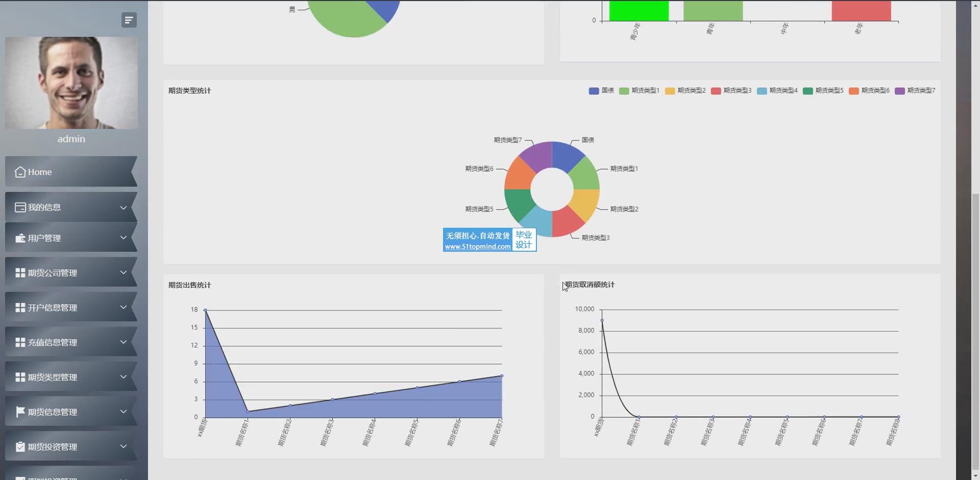The height and width of the screenshot is (480, 980).
Task: Toggle the 期货类型3 legend series
Action: [x=731, y=90]
